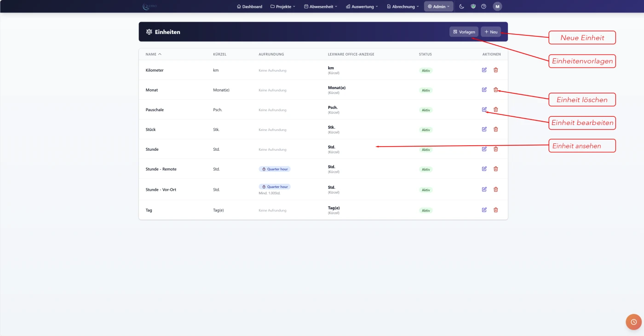The image size is (644, 336).
Task: Edit the Kilometer unit
Action: [484, 70]
